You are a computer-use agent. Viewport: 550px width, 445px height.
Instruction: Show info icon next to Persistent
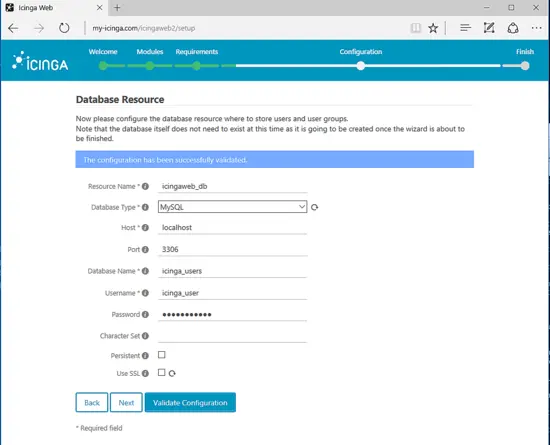pyautogui.click(x=145, y=356)
